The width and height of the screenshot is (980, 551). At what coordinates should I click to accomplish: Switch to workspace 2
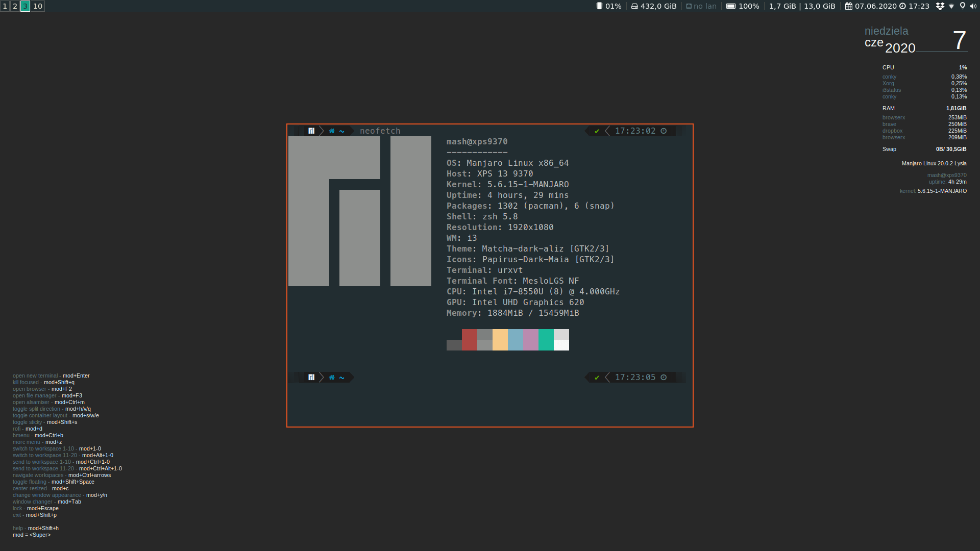click(15, 6)
